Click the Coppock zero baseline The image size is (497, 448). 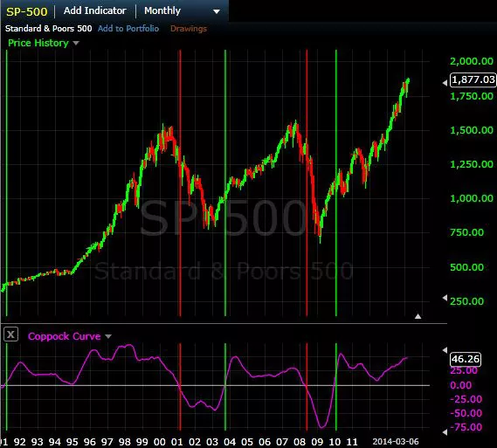pos(216,386)
